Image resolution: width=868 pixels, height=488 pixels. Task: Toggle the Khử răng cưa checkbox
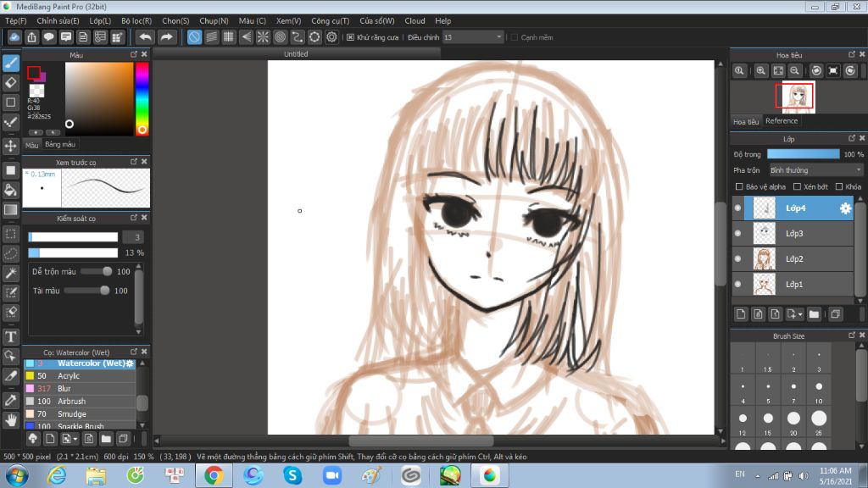pyautogui.click(x=350, y=37)
